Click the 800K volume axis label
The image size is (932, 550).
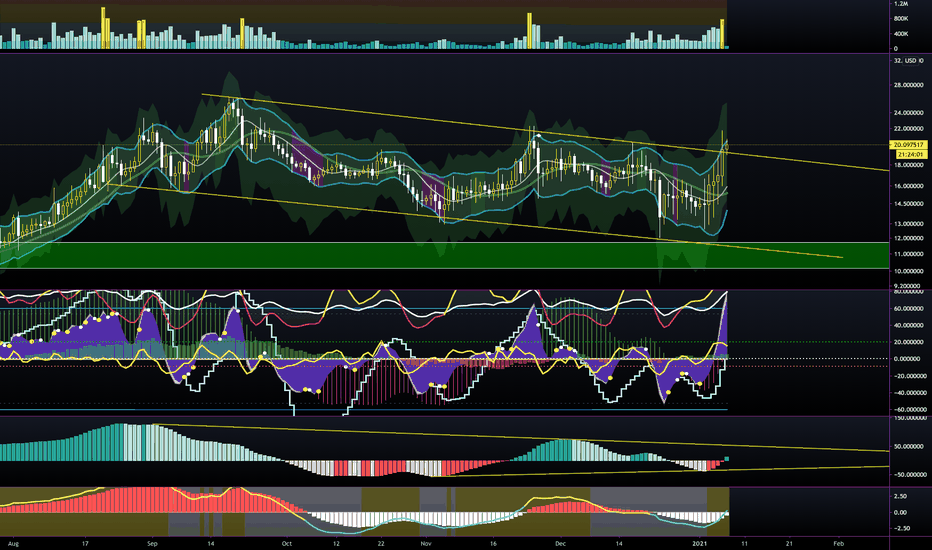[901, 18]
